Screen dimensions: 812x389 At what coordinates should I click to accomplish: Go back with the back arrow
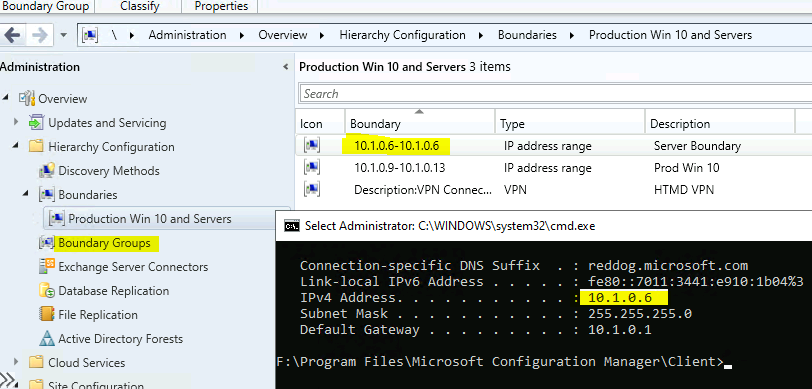(x=12, y=35)
